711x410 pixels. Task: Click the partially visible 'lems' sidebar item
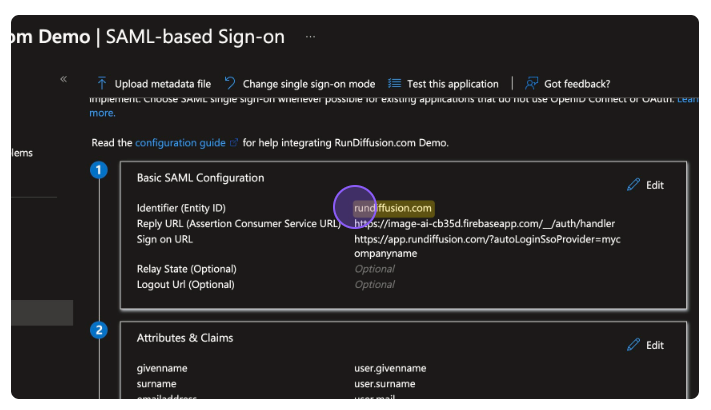[22, 153]
